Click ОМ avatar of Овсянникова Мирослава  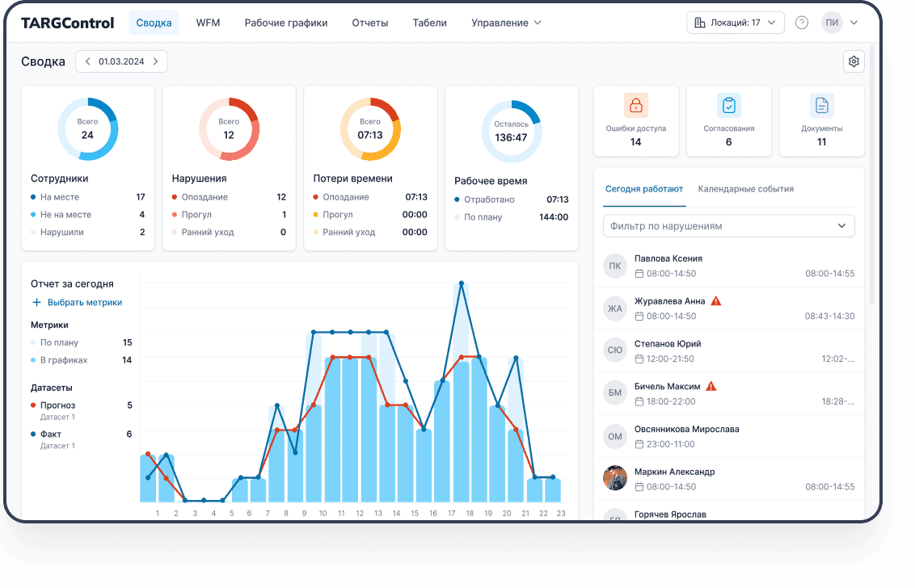click(615, 436)
